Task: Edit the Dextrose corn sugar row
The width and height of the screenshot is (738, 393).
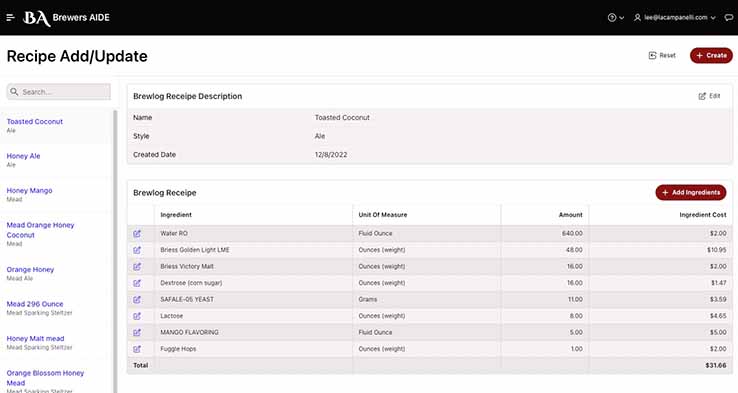Action: pyautogui.click(x=137, y=283)
